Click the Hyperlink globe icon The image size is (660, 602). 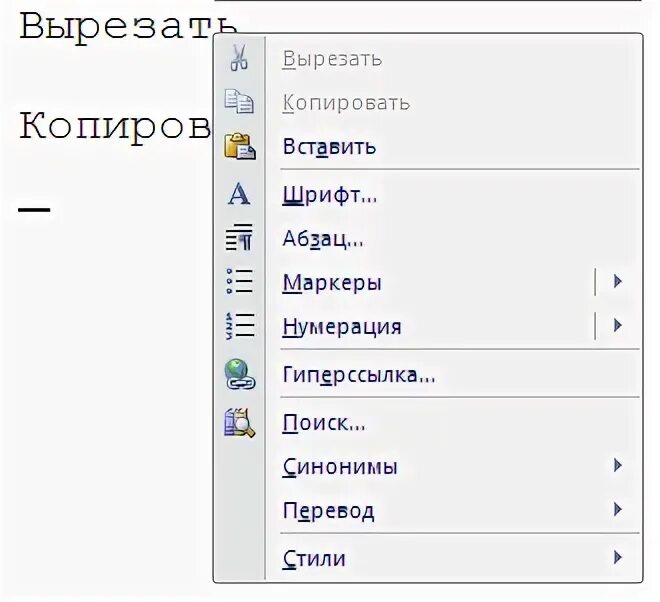point(239,374)
